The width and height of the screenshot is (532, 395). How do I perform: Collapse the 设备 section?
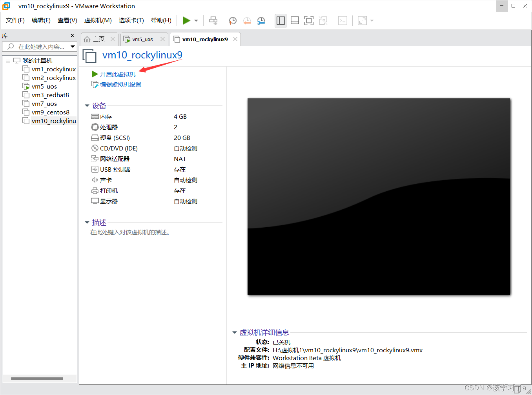pyautogui.click(x=87, y=106)
